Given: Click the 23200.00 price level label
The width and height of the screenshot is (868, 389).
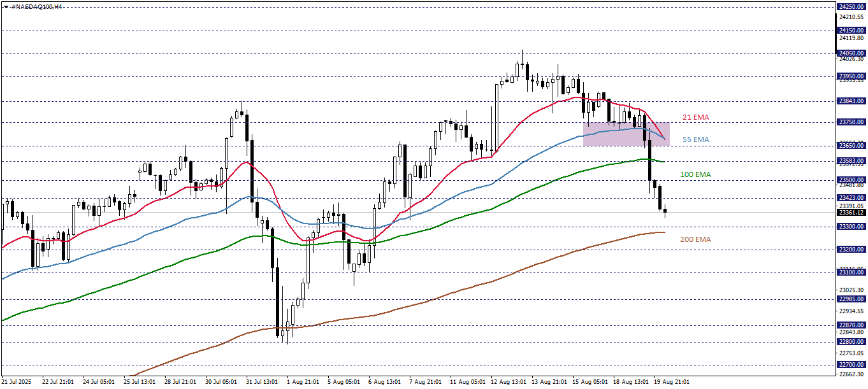Looking at the screenshot, I should (x=851, y=250).
